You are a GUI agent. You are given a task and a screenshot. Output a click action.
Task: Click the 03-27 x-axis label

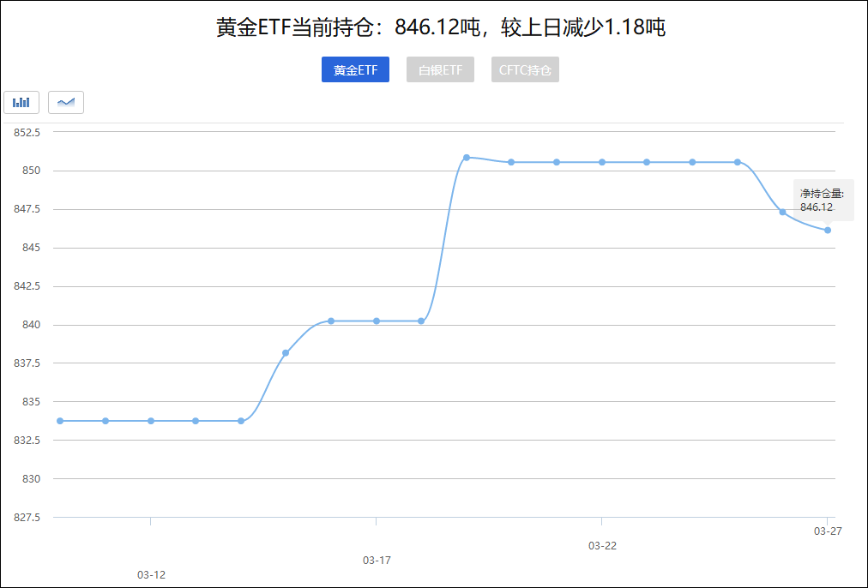click(x=828, y=531)
